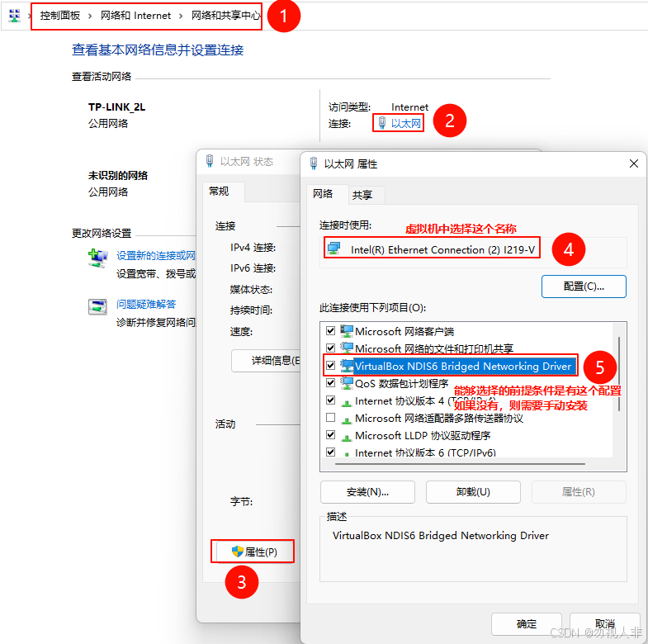Open 设置新的连接或网络 link
The image size is (648, 644).
156,256
